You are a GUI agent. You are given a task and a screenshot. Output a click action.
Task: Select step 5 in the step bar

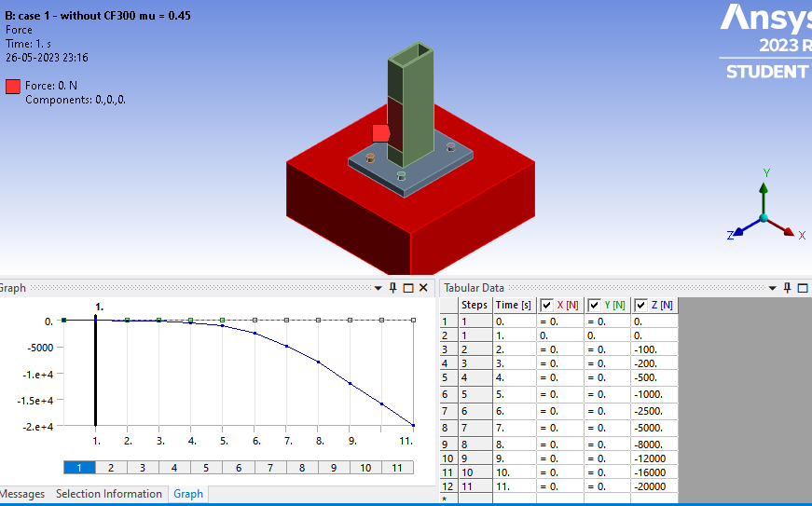pyautogui.click(x=206, y=468)
